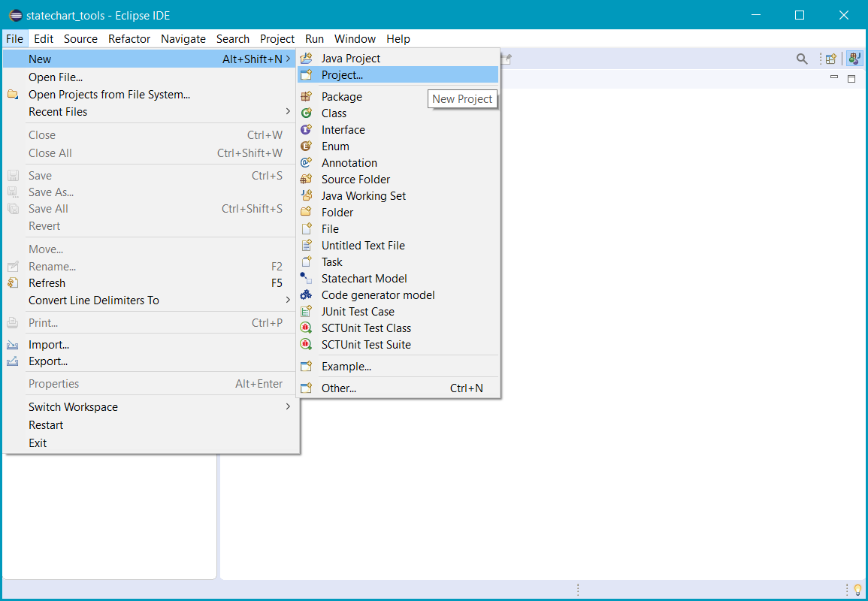Open the Window menu
Viewport: 868px width, 601px height.
tap(355, 39)
